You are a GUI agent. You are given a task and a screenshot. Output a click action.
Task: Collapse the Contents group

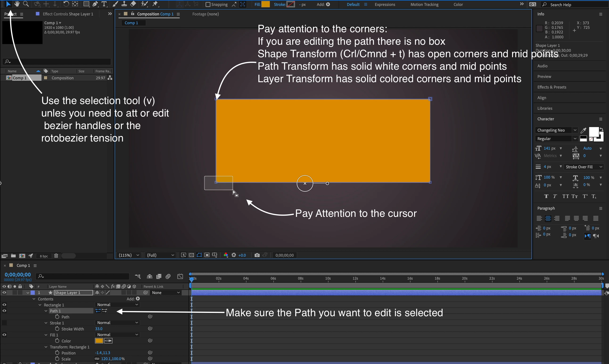(34, 299)
